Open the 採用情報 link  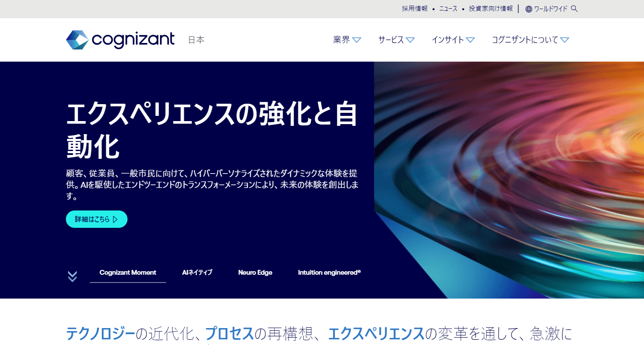(x=415, y=8)
